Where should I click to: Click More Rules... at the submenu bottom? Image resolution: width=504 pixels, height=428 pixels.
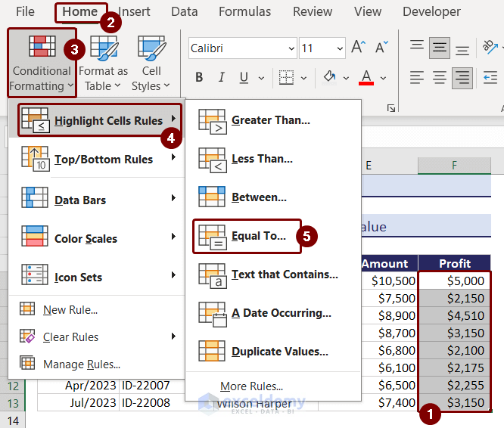click(251, 386)
